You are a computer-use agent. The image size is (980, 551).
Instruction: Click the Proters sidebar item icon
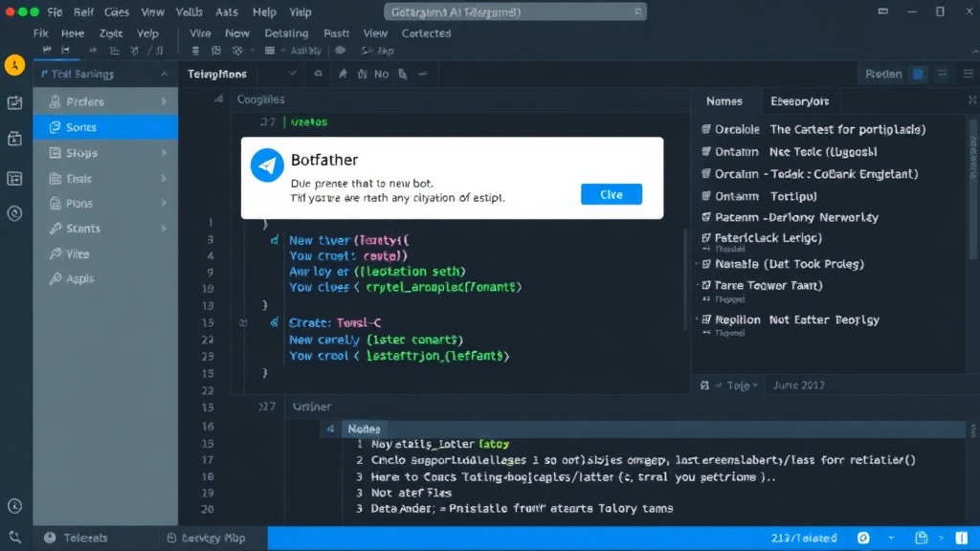click(x=55, y=101)
